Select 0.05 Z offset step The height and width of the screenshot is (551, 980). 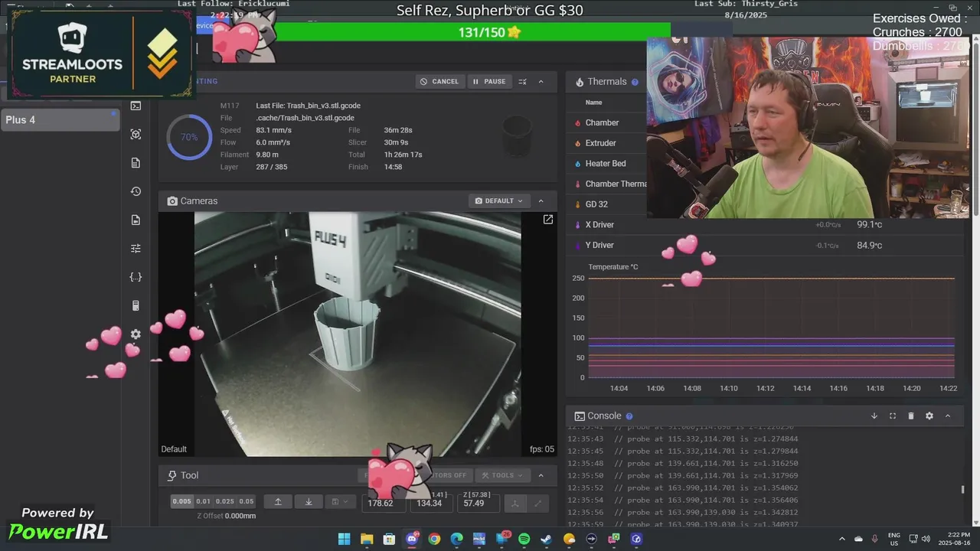(x=247, y=501)
